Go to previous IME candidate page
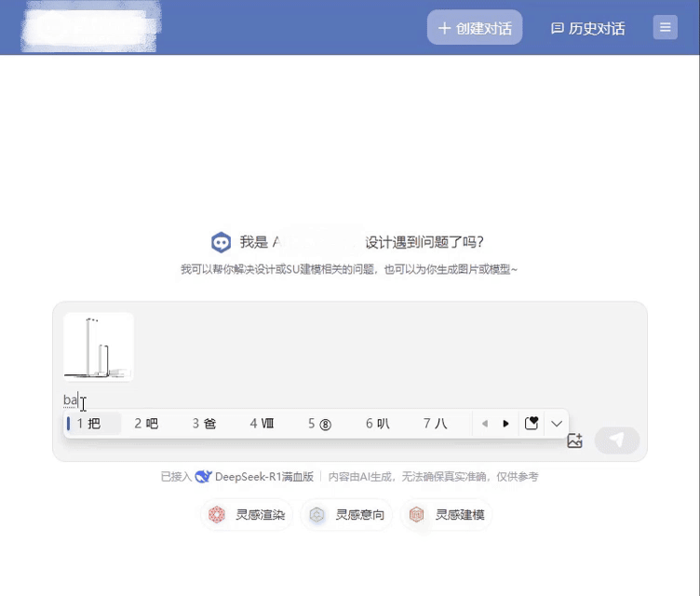This screenshot has height=596, width=700. 484,424
